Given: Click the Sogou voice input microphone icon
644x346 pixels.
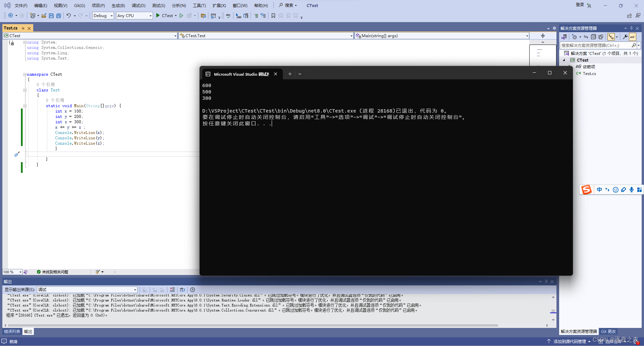Looking at the screenshot, I should coord(632,190).
